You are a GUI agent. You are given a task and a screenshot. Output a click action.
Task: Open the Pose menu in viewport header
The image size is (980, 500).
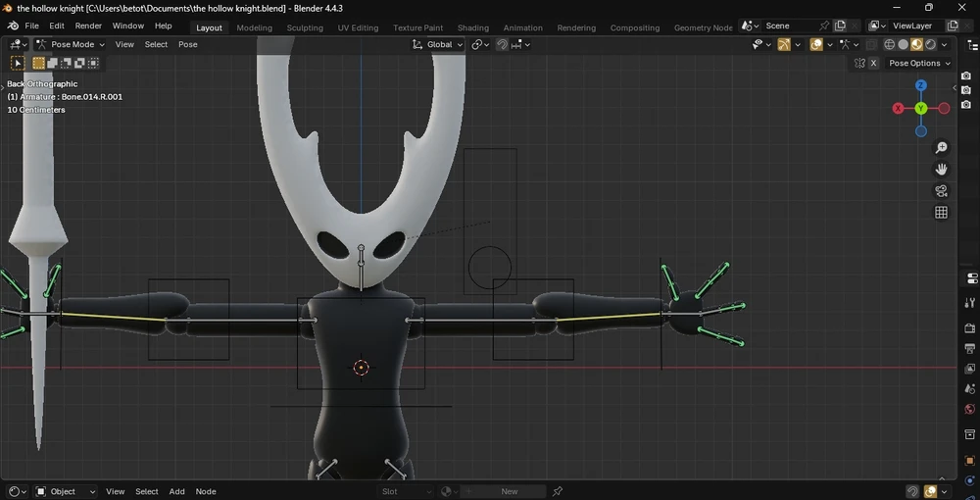[187, 44]
